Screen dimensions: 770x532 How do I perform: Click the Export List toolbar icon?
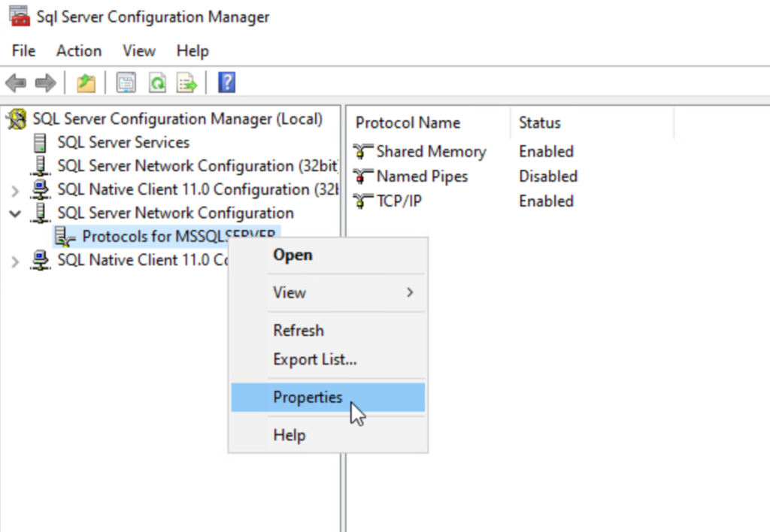pyautogui.click(x=186, y=83)
